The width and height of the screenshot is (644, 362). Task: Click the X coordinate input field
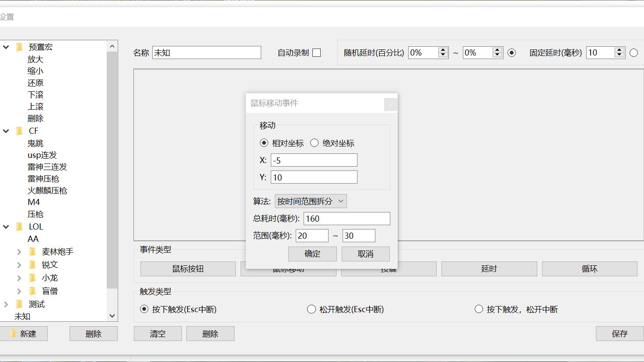click(314, 160)
